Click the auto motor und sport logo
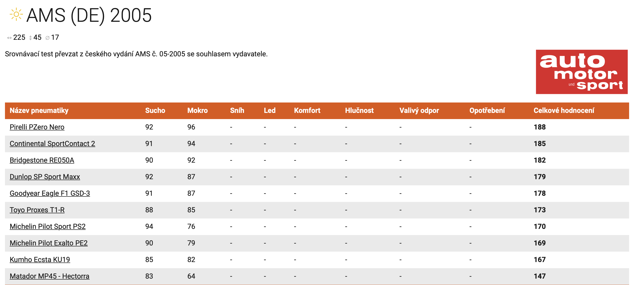This screenshot has height=285, width=644. (581, 72)
